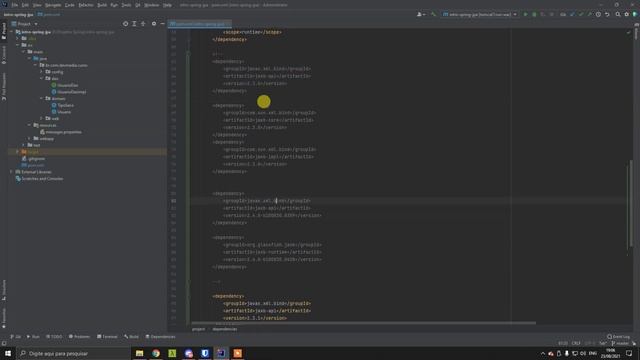This screenshot has height=360, width=640.
Task: Open the Event Log
Action: tap(618, 337)
